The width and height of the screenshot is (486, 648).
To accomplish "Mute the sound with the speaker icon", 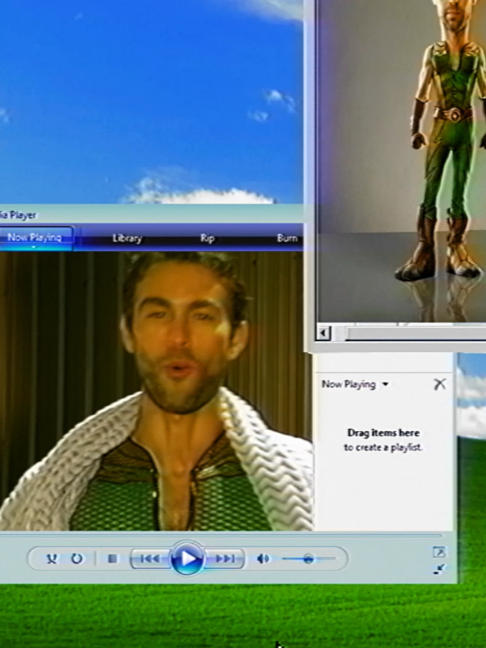I will 263,559.
